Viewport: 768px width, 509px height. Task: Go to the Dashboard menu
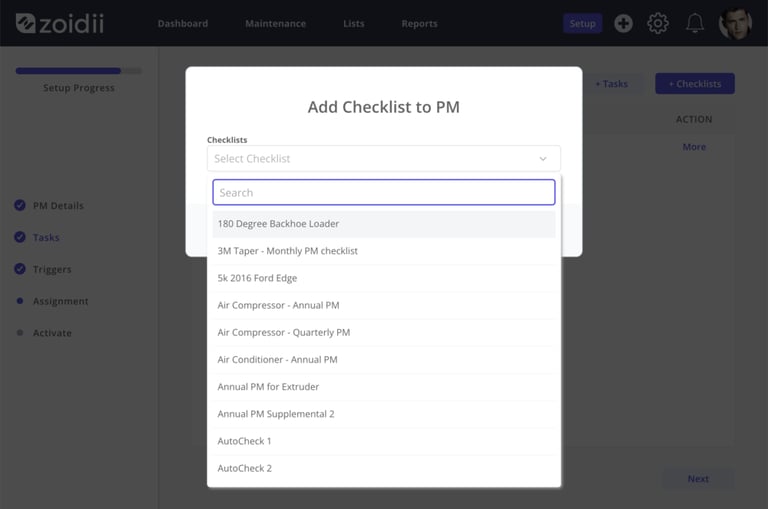coord(183,24)
